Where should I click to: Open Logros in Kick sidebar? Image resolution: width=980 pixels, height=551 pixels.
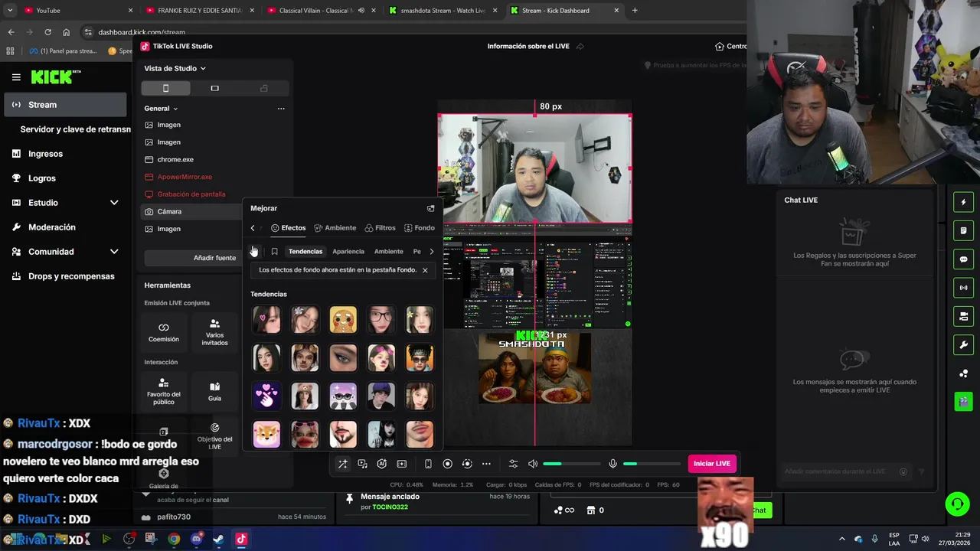(65, 178)
